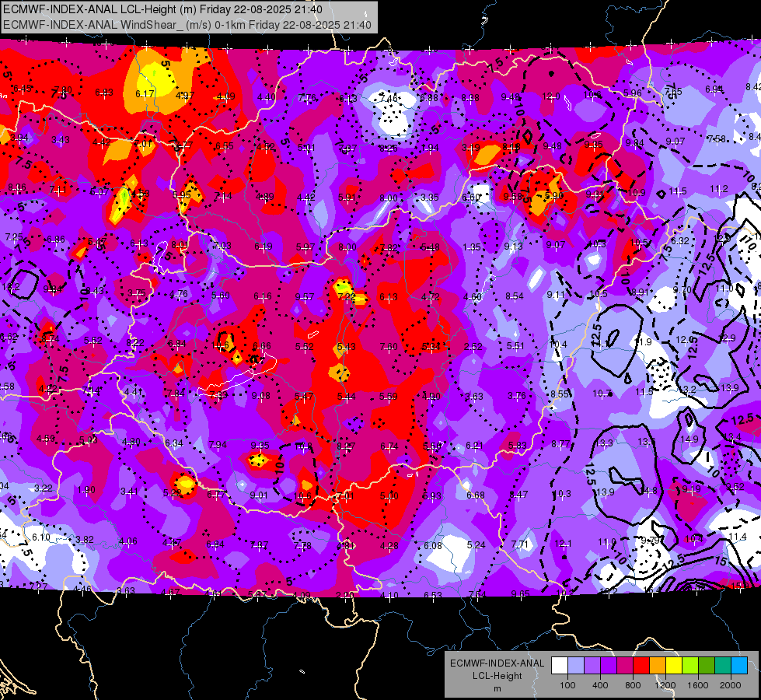This screenshot has width=761, height=700.
Task: Click the legend label 'LCL-Height'
Action: coord(497,676)
